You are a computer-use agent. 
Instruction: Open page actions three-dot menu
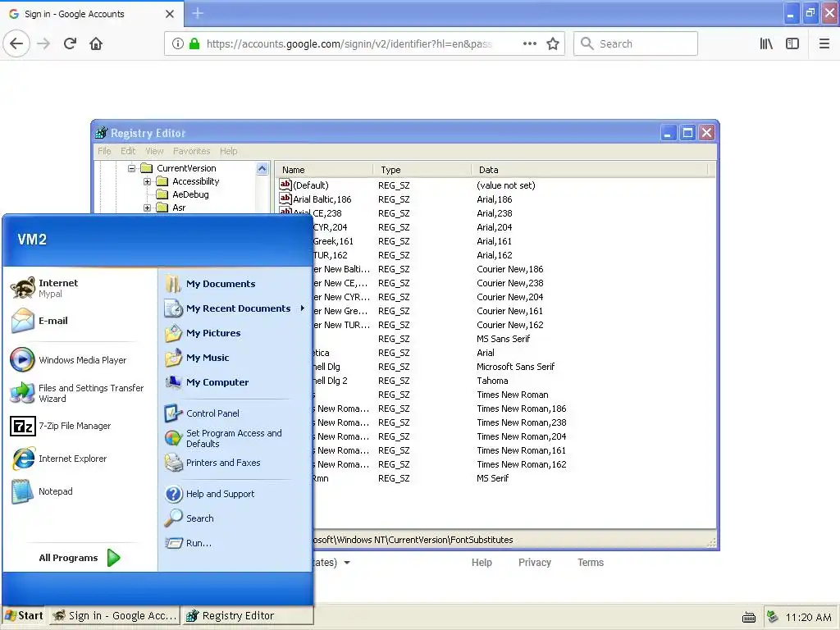point(530,43)
